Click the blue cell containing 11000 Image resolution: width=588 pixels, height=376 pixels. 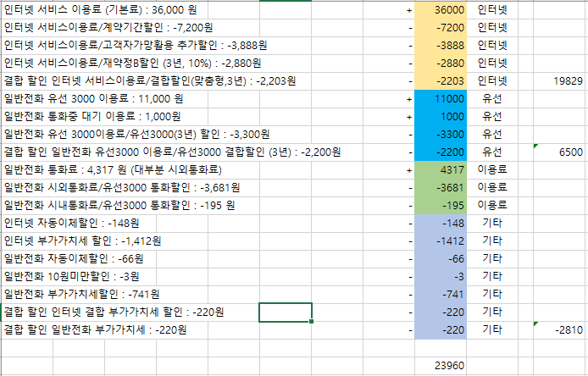point(441,99)
